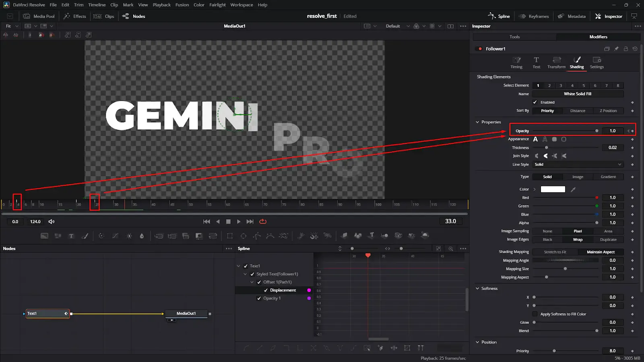Set Image Edges to Duplicate
The width and height of the screenshot is (644, 362).
(608, 240)
